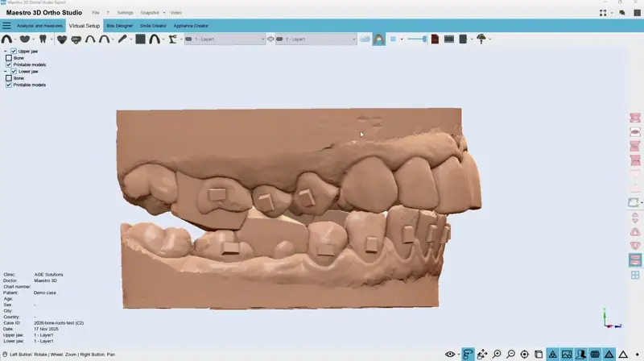Open the hamburger main menu
Viewport: 644px width, 361px height.
[x=6, y=26]
